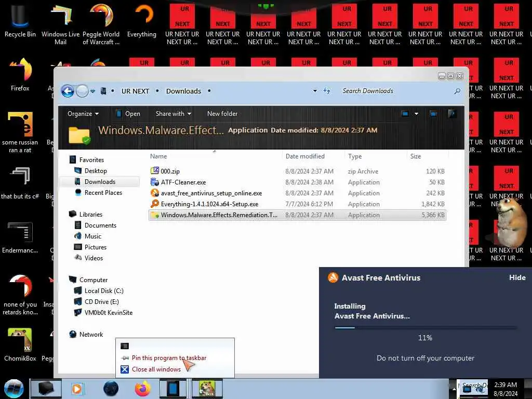Screen dimensions: 532x399
Task: Click the dark globe taskbar icon
Action: pyautogui.click(x=111, y=389)
